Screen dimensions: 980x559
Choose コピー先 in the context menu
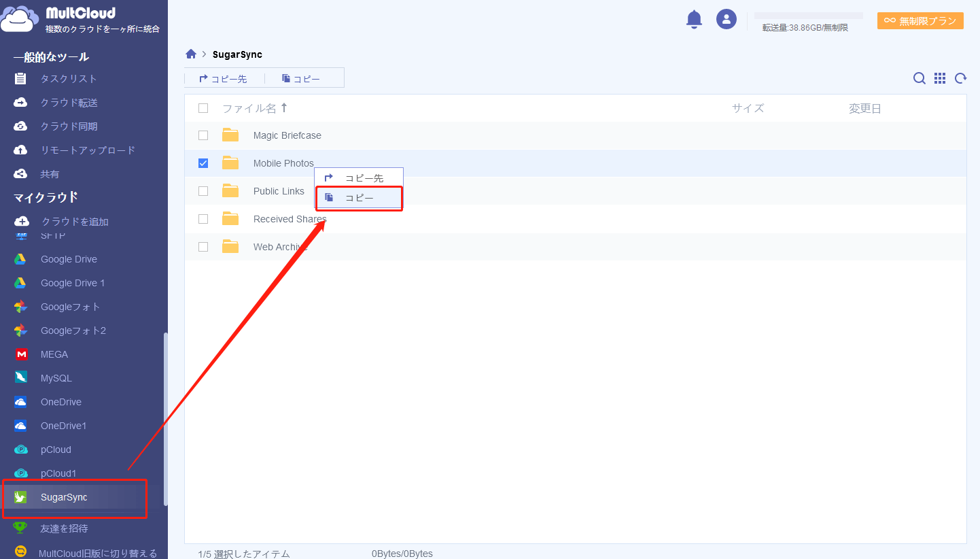[x=359, y=177]
